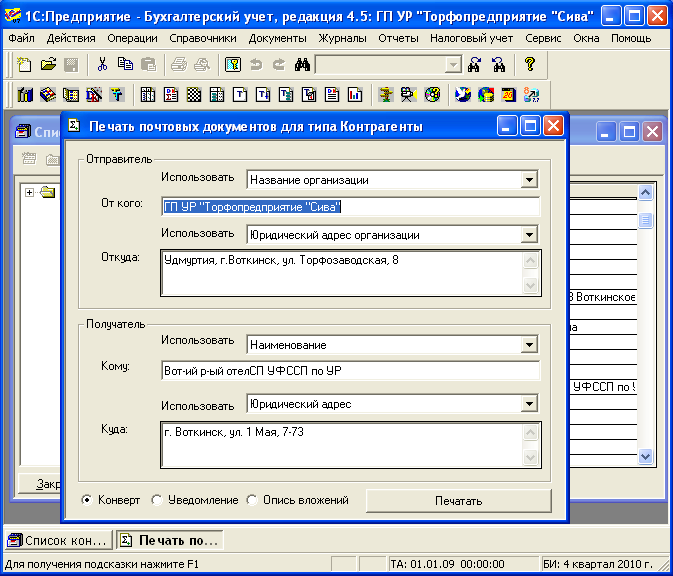The image size is (673, 576).
Task: Click the up arrow of contractor list scrollbar
Action: [x=645, y=193]
